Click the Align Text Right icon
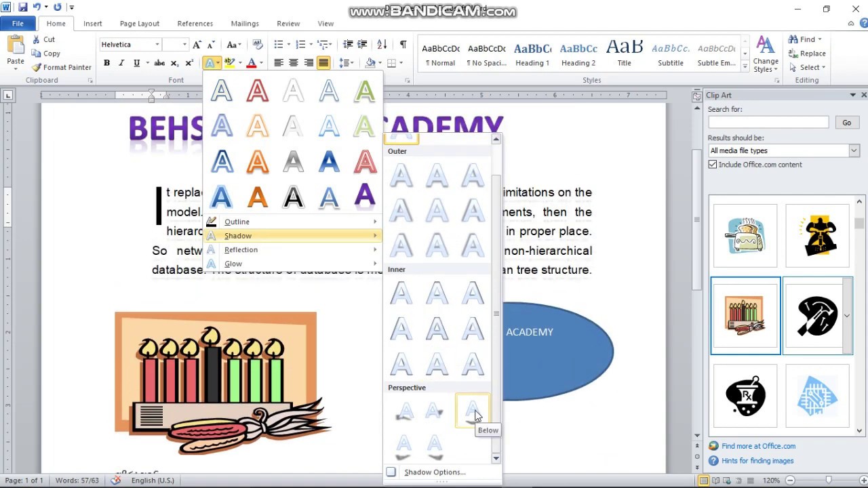This screenshot has height=488, width=868. [x=309, y=63]
